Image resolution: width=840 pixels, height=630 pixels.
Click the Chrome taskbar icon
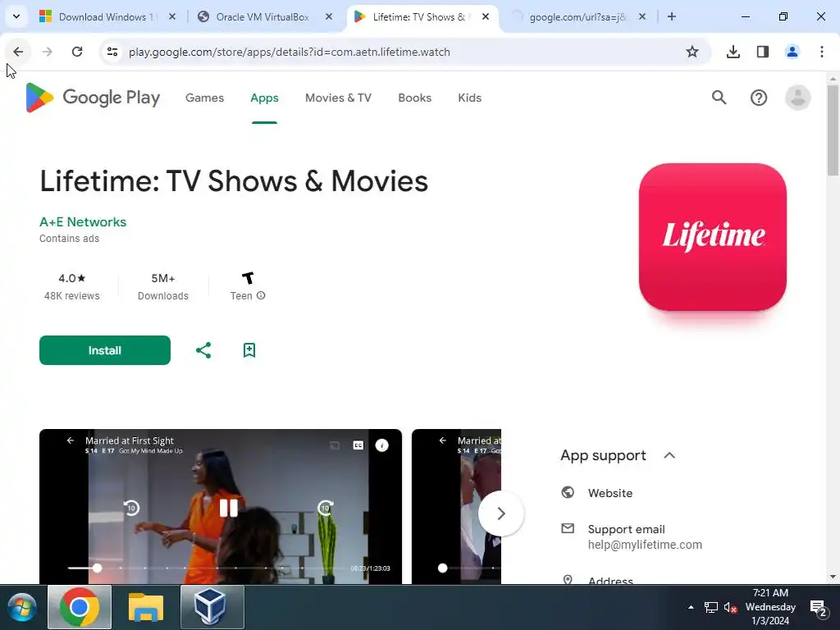80,607
